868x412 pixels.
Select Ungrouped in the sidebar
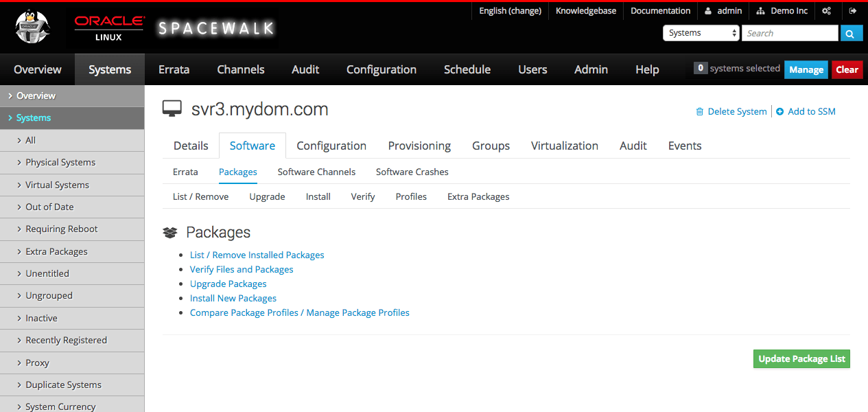[72, 296]
